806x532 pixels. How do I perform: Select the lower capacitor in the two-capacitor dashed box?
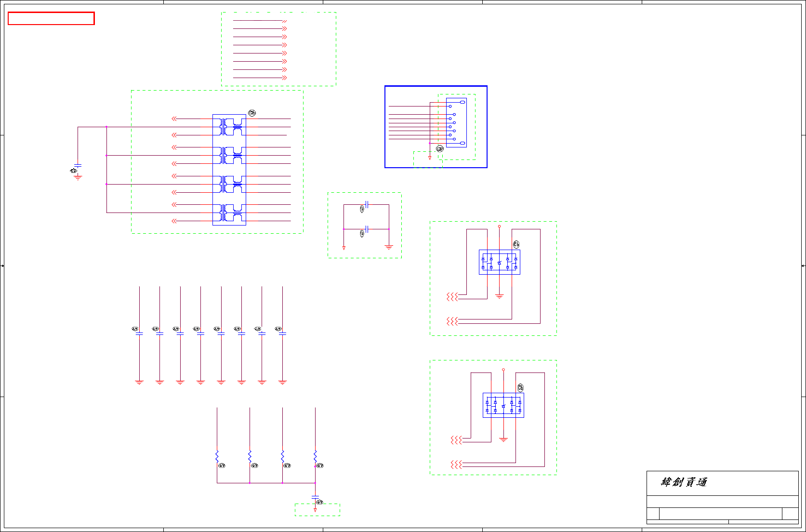(367, 229)
